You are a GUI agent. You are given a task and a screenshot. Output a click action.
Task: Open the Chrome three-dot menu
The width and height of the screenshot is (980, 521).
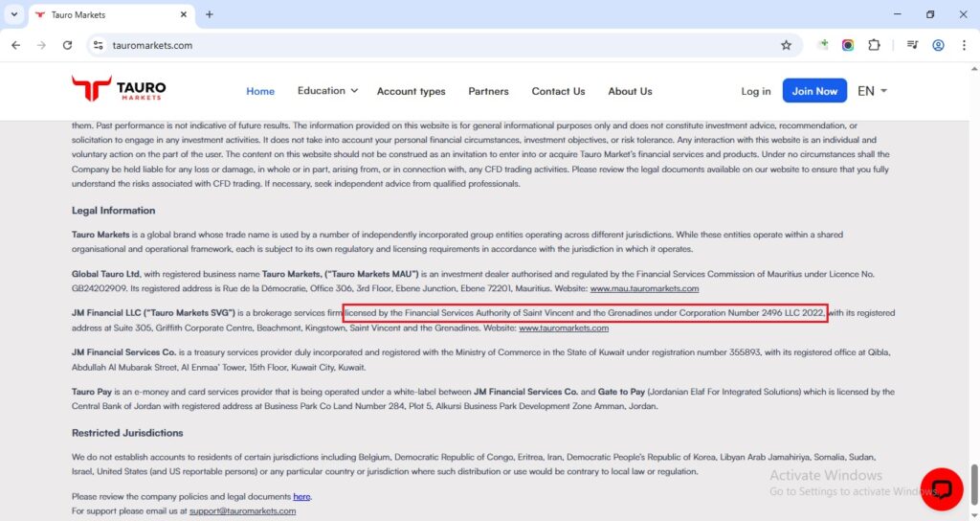pos(964,45)
